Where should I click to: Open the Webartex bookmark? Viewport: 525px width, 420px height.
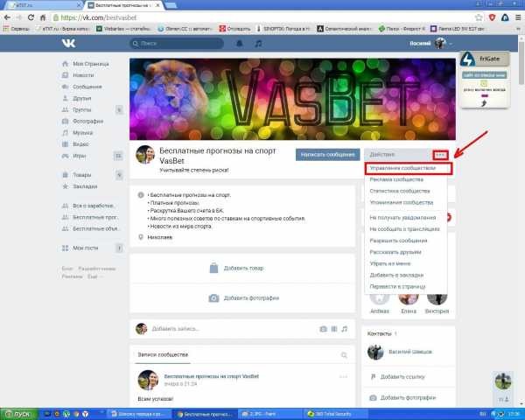(123, 29)
